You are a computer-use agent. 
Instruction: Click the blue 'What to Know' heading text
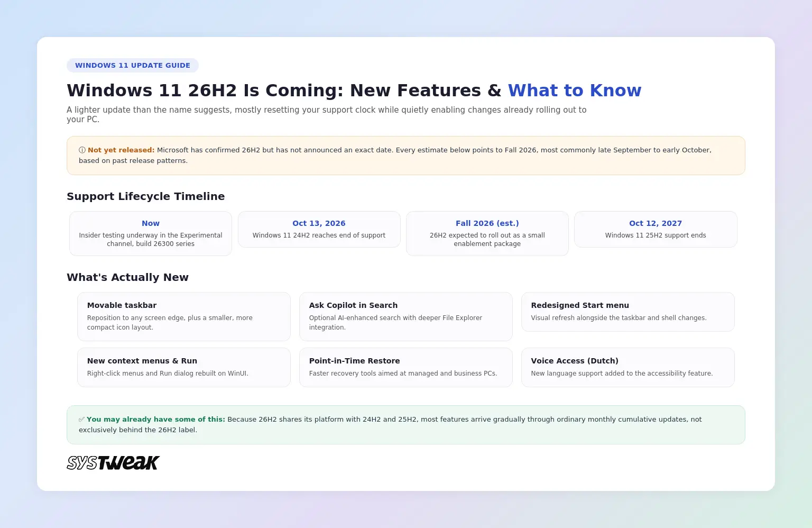pyautogui.click(x=575, y=90)
